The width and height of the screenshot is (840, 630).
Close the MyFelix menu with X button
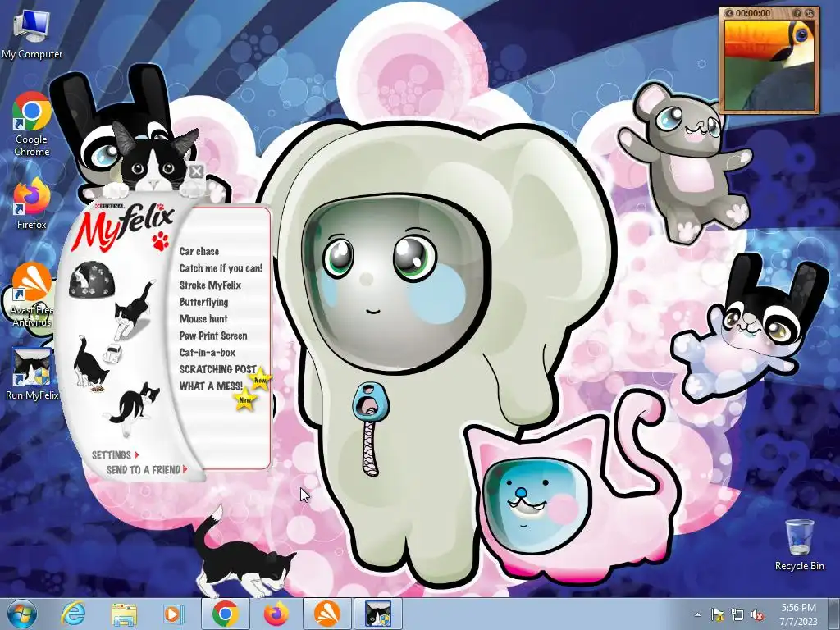197,172
